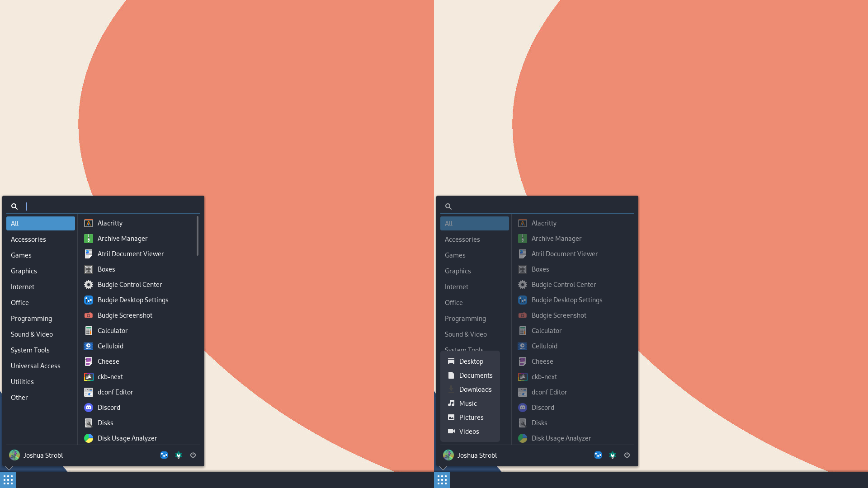Screen dimensions: 868x488
Task: Select the Graphics category
Action: tap(24, 271)
